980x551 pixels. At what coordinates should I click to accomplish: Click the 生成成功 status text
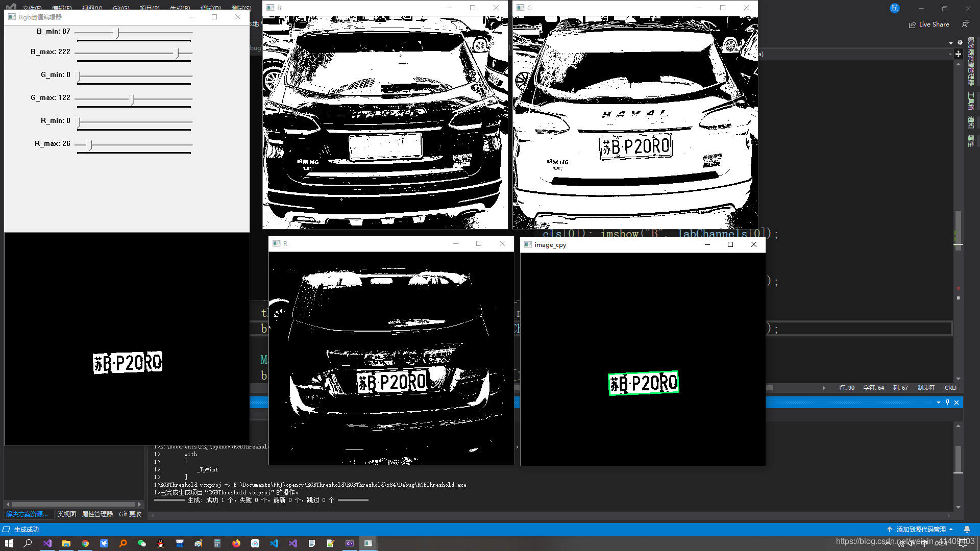coord(27,530)
